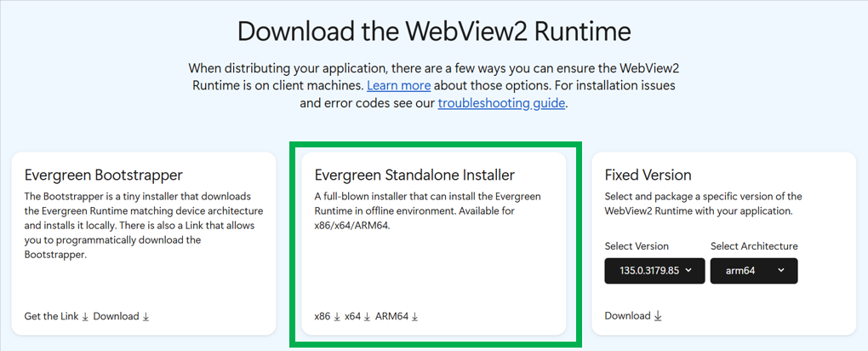This screenshot has width=868, height=351.
Task: Open the Select Architecture dropdown arm64
Action: coord(754,271)
